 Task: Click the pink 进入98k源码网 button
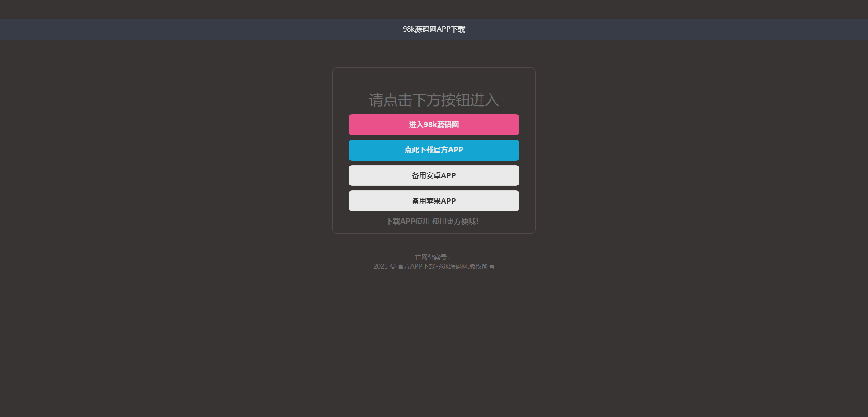(434, 125)
